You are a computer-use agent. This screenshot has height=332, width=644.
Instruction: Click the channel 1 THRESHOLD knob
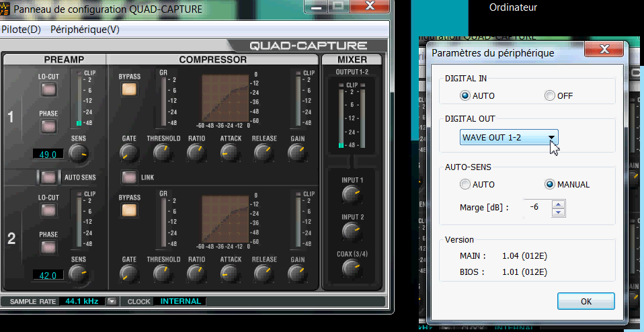(x=162, y=153)
